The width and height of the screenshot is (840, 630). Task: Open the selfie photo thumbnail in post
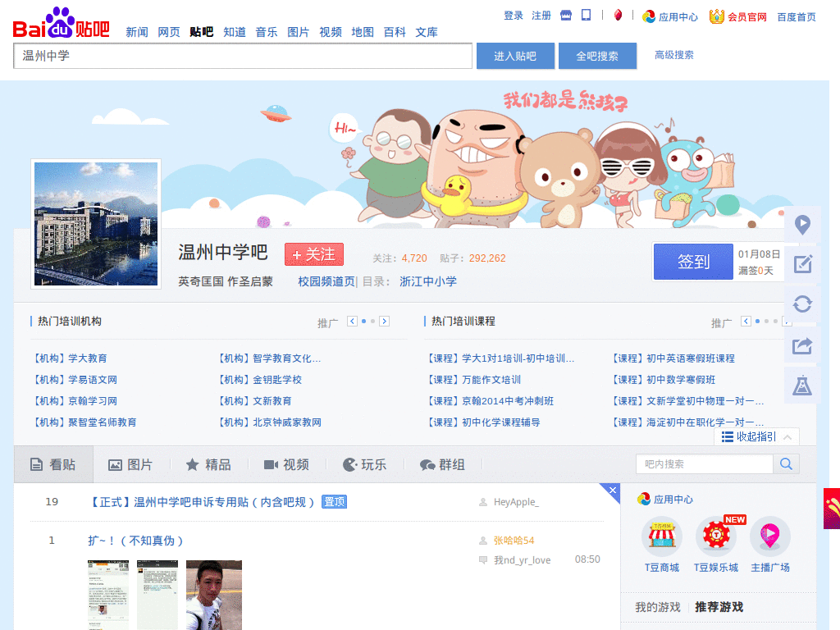(214, 595)
